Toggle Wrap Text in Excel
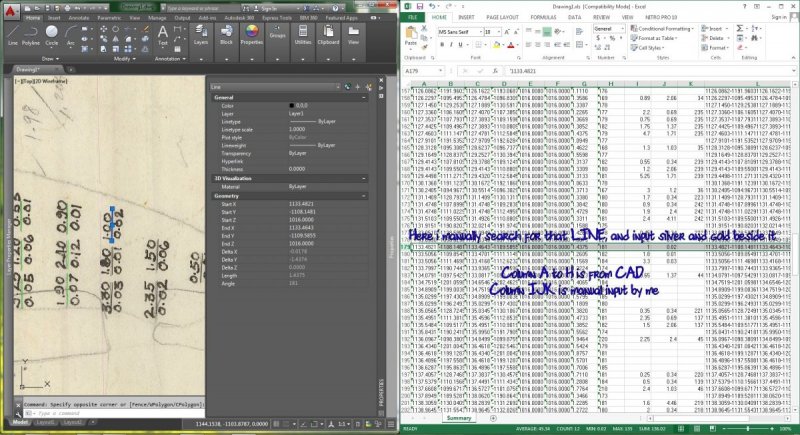Image resolution: width=800 pixels, height=435 pixels. coord(579,32)
